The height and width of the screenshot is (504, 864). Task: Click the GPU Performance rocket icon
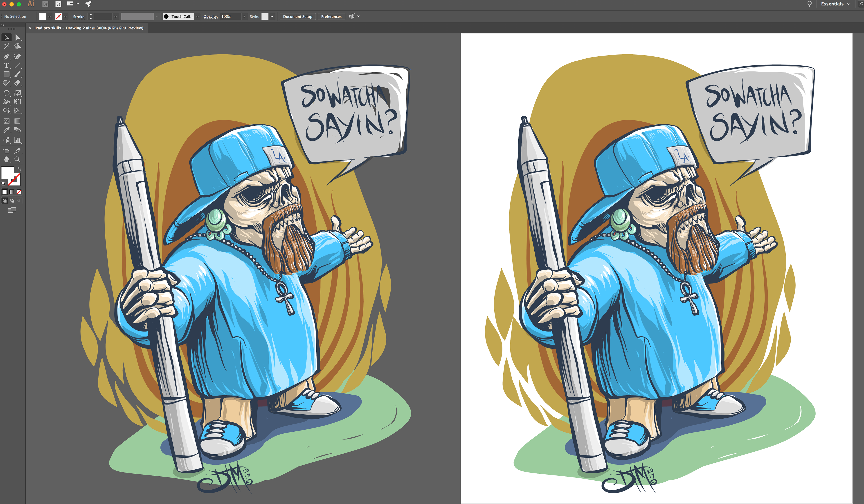[x=88, y=4]
